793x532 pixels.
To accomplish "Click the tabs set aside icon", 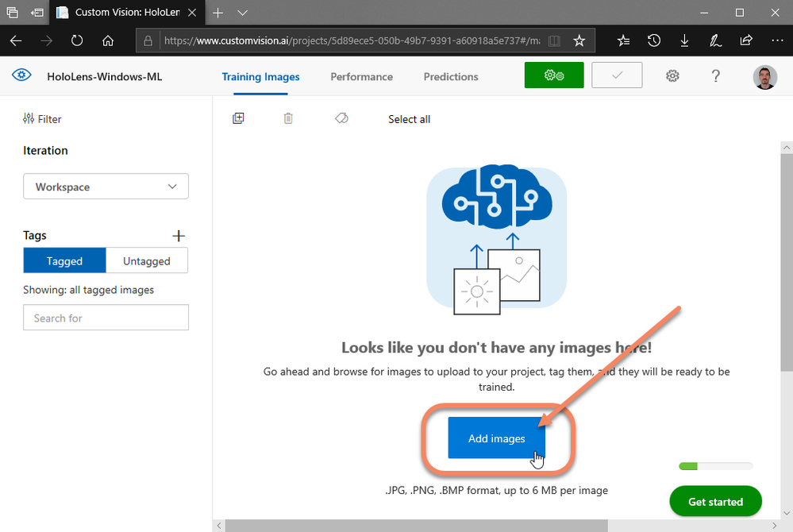I will click(12, 13).
